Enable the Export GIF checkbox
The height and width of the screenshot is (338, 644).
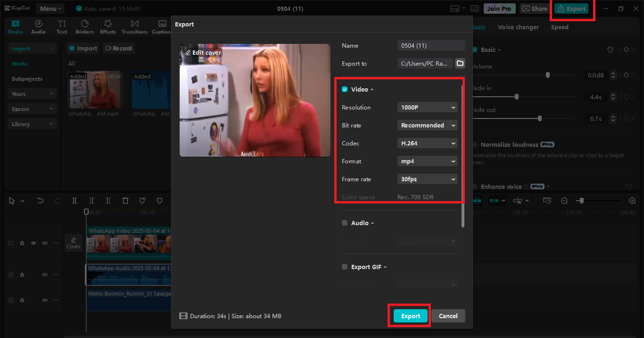click(x=345, y=267)
